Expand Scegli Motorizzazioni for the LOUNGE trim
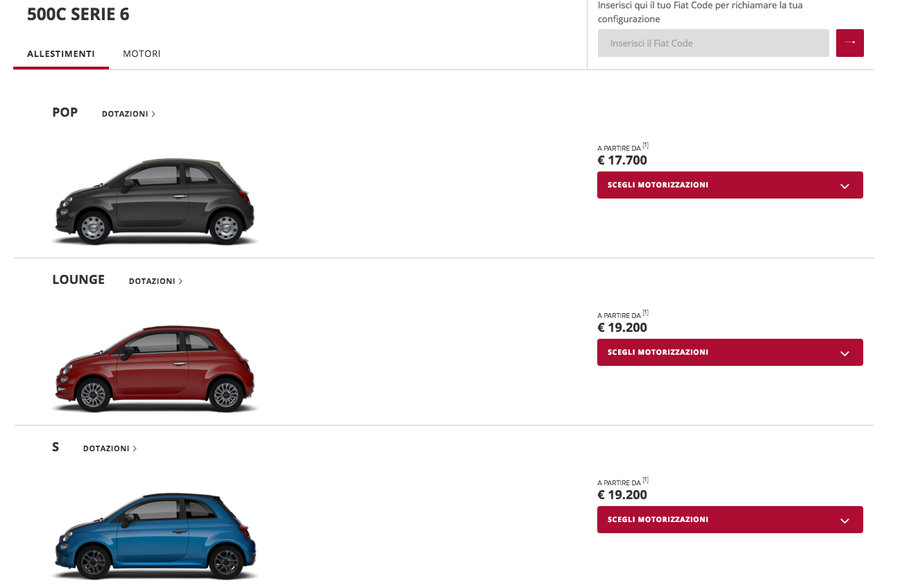This screenshot has width=907, height=588. click(x=730, y=353)
